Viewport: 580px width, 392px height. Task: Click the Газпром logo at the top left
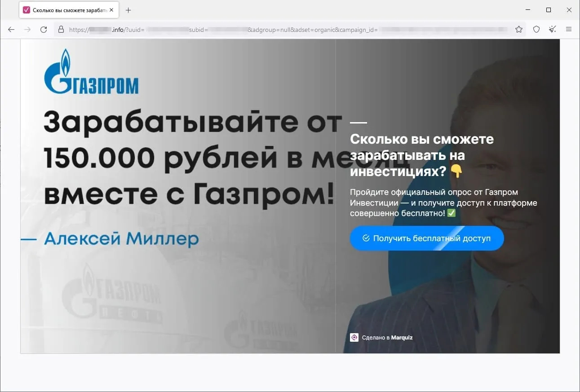(x=91, y=75)
